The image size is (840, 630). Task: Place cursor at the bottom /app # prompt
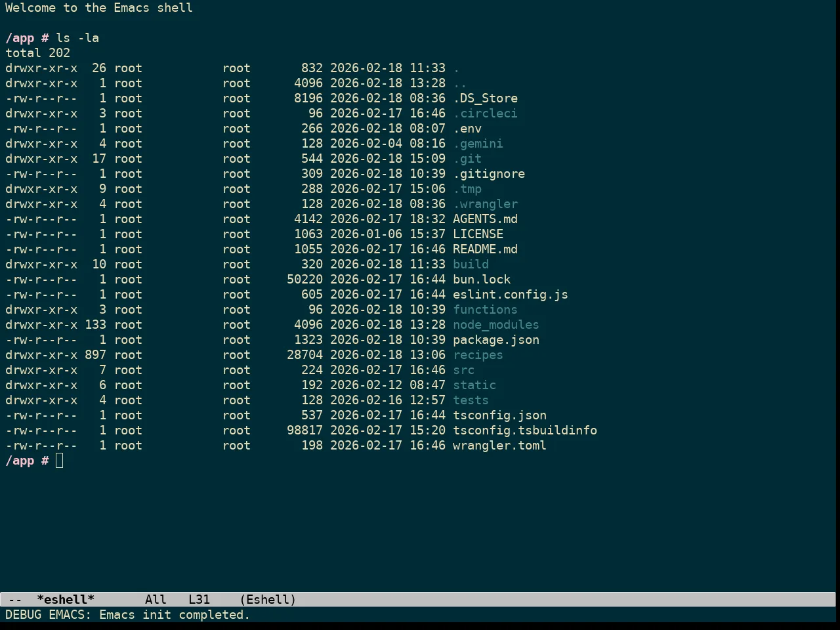pos(60,461)
